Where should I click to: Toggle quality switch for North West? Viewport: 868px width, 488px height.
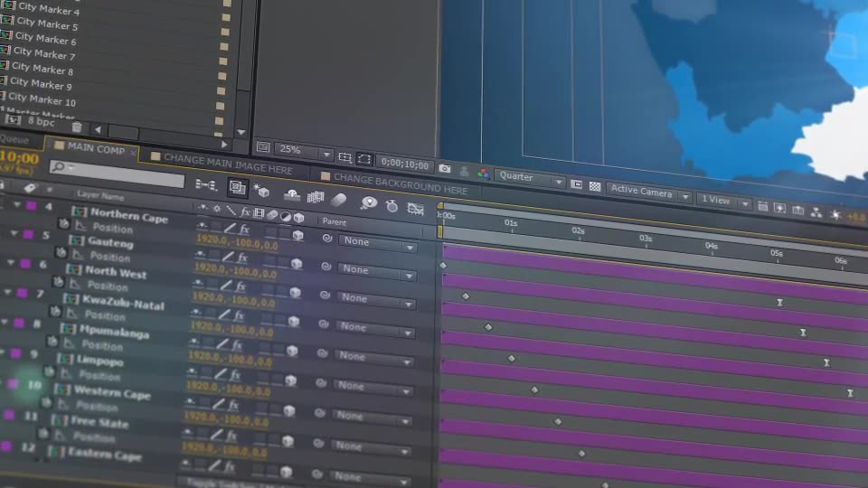point(226,286)
